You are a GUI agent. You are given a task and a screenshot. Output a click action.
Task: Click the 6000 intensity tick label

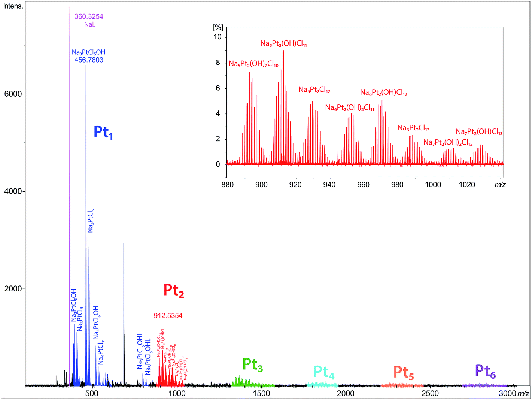click(13, 94)
